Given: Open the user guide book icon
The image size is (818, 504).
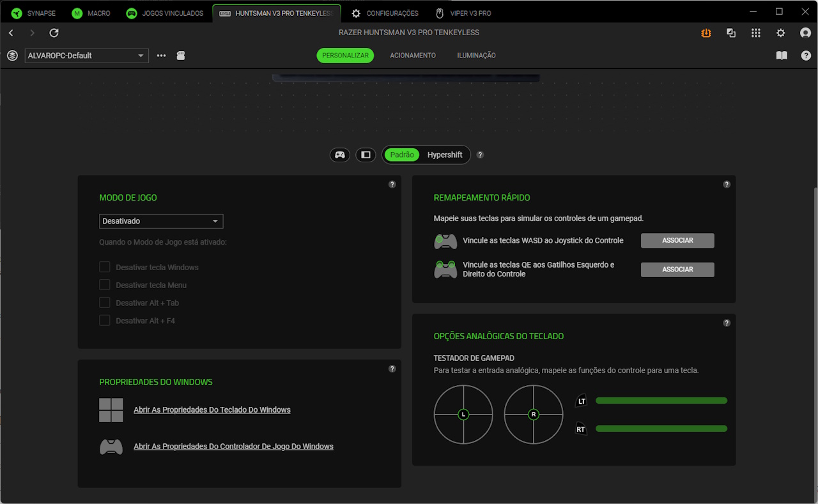Looking at the screenshot, I should [782, 56].
